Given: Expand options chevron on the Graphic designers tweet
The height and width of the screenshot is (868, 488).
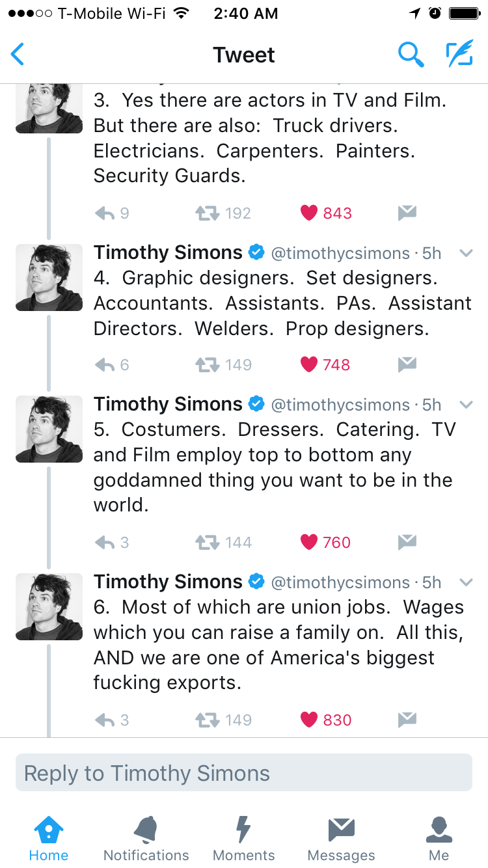Looking at the screenshot, I should click(465, 253).
